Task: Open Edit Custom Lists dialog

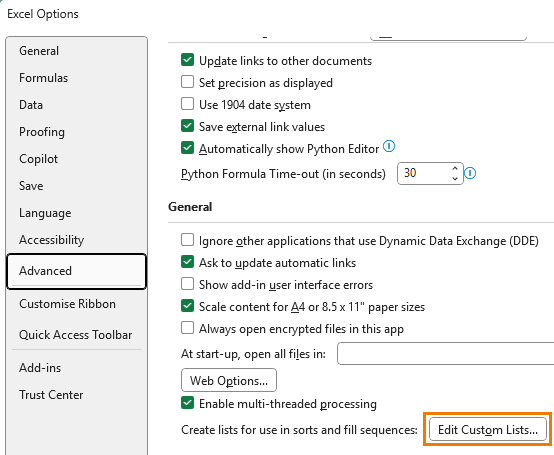Action: point(488,430)
